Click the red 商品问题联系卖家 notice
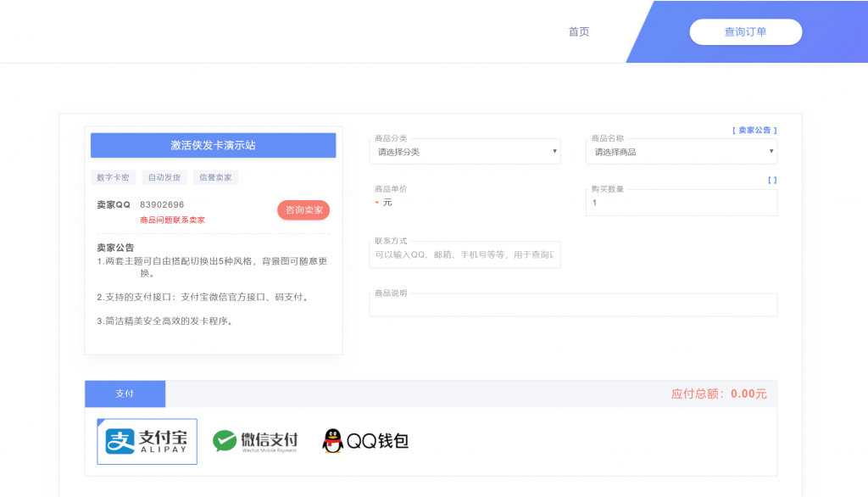 (x=172, y=220)
